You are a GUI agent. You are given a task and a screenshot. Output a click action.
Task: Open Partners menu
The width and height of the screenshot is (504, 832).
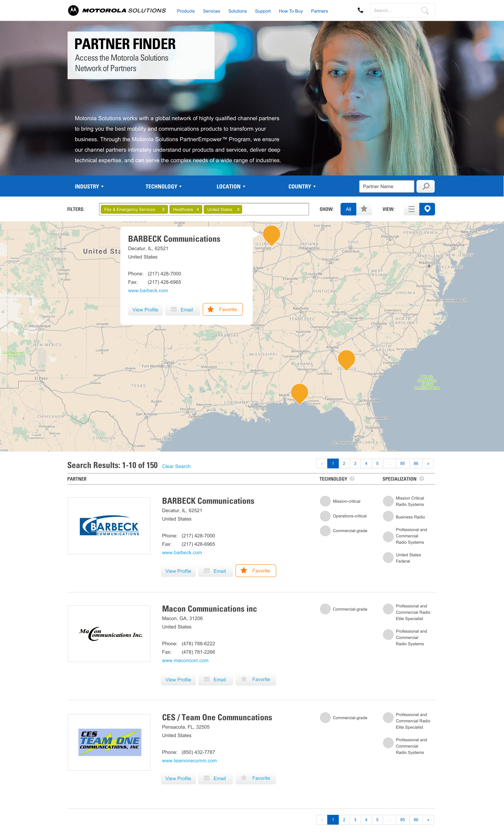320,11
